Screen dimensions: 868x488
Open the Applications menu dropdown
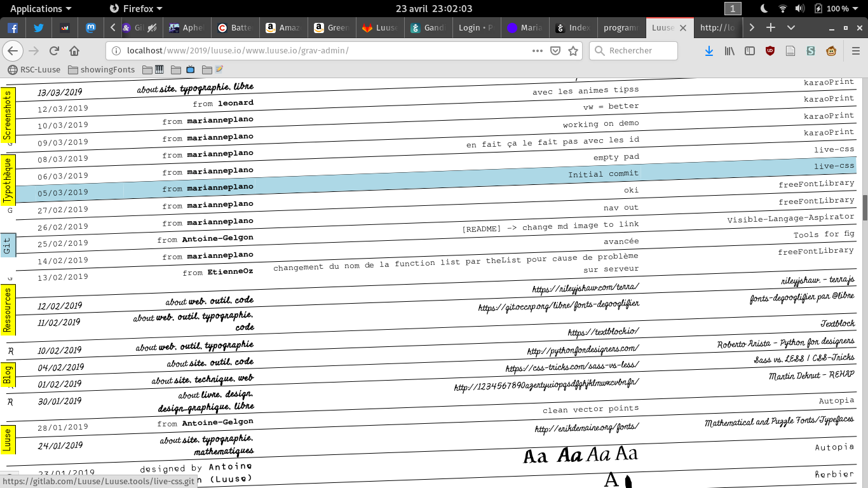(41, 8)
